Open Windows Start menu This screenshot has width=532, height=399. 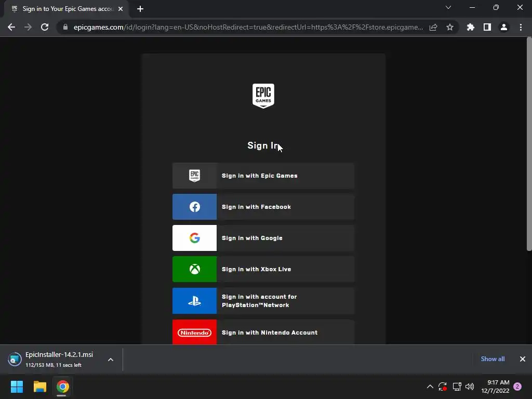17,387
